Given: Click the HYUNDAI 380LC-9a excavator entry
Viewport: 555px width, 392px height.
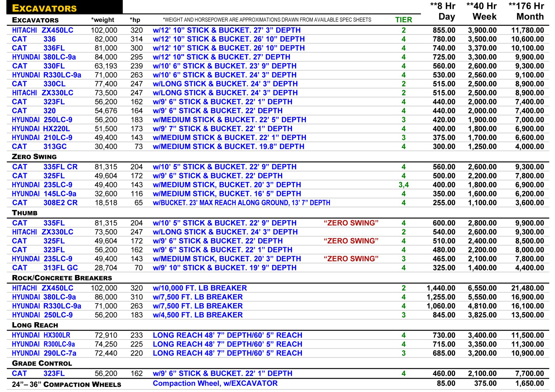Looking at the screenshot, I should (44, 57).
